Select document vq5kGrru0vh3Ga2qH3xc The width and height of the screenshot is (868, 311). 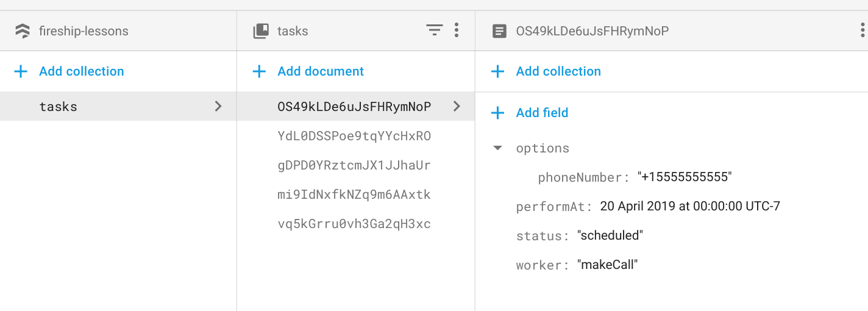tap(354, 224)
